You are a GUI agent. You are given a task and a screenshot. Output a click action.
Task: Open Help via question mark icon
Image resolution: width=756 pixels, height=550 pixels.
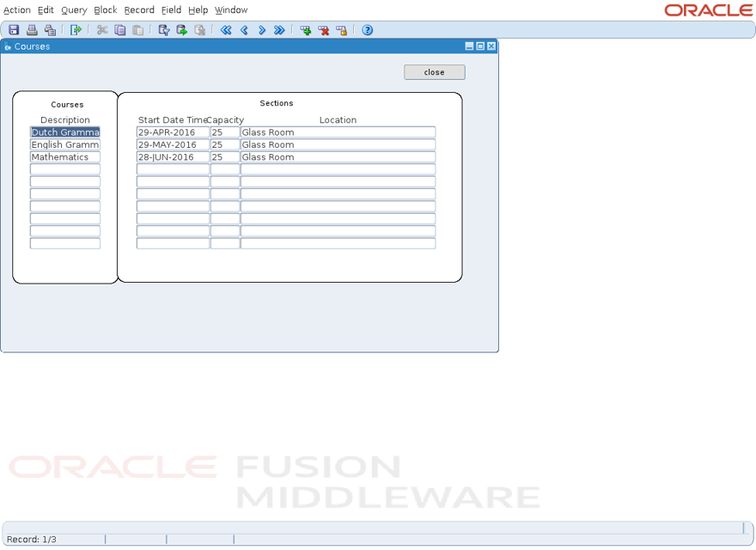[368, 30]
